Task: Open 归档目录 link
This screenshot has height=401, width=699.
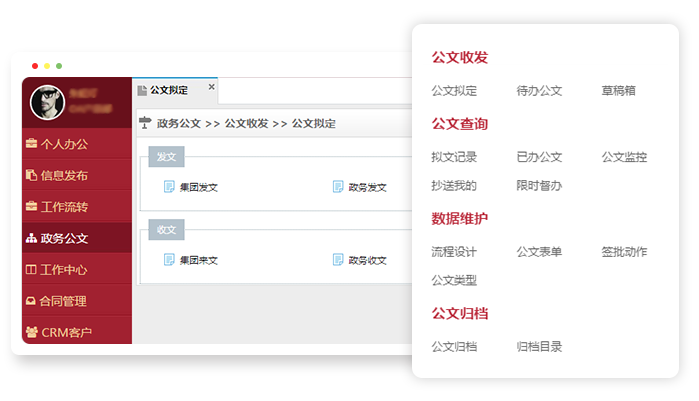Action: 539,347
